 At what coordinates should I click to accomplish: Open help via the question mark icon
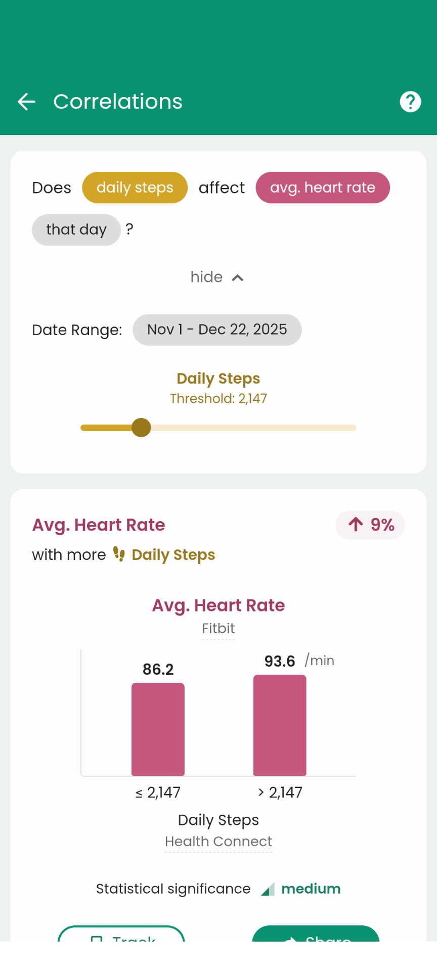(x=410, y=102)
